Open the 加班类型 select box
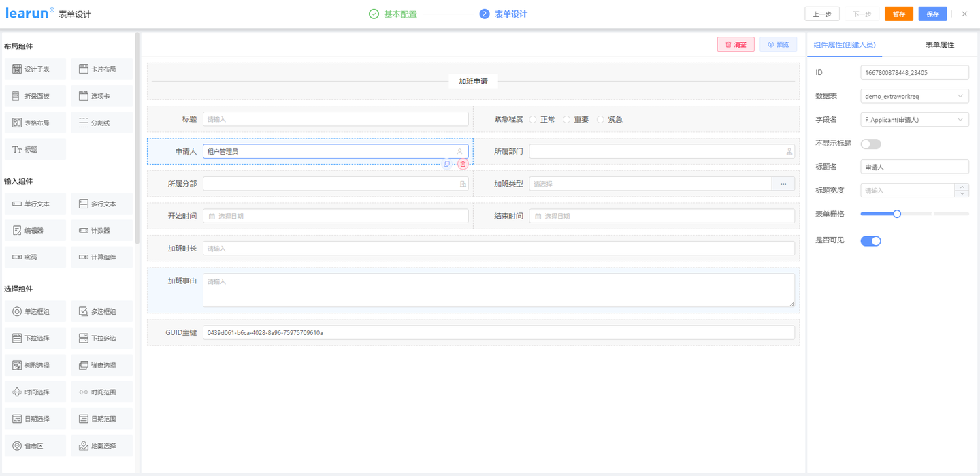Screen dimensions: 980x476 (x=650, y=183)
